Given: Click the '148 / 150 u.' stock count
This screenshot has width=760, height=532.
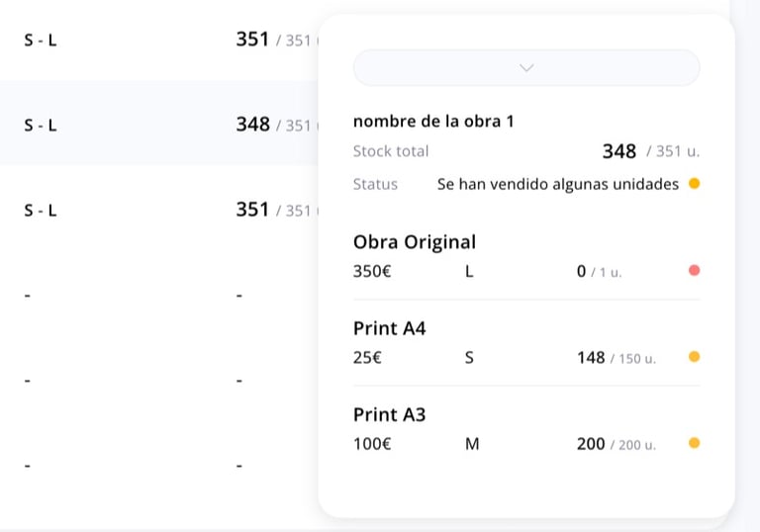Looking at the screenshot, I should [x=616, y=357].
